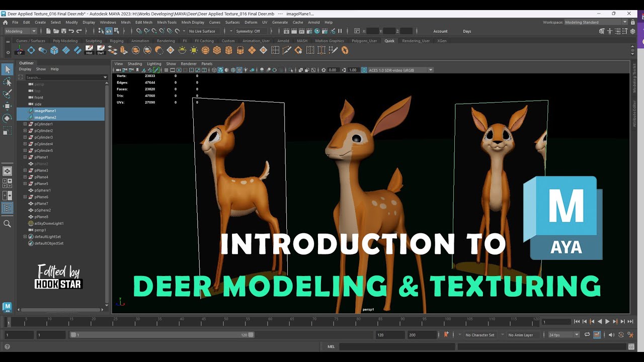
Task: Toggle smooth shade all in viewport
Action: (221, 70)
